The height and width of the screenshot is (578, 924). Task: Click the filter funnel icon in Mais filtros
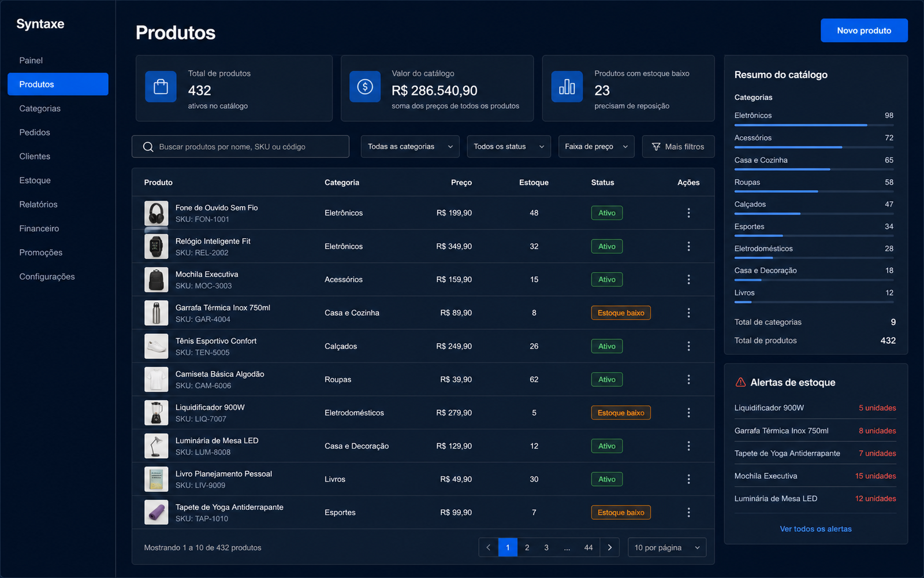(x=656, y=147)
